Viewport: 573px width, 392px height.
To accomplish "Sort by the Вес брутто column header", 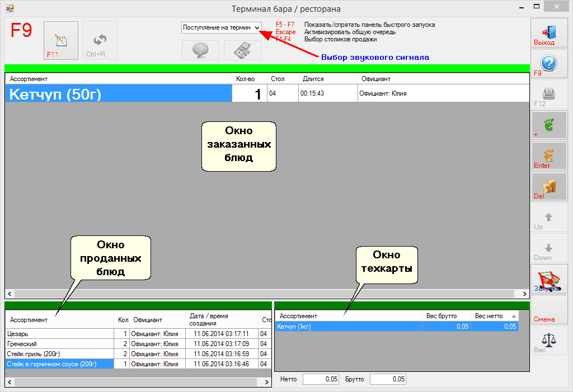I will pyautogui.click(x=446, y=316).
